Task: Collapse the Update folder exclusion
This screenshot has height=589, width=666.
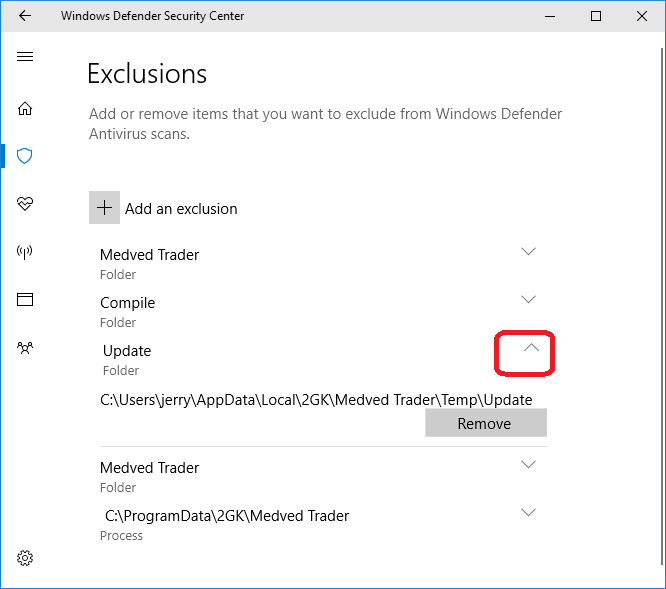Action: click(x=531, y=348)
